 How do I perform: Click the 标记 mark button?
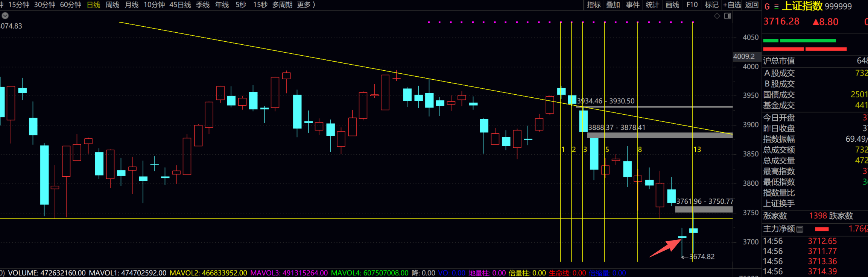(x=711, y=5)
